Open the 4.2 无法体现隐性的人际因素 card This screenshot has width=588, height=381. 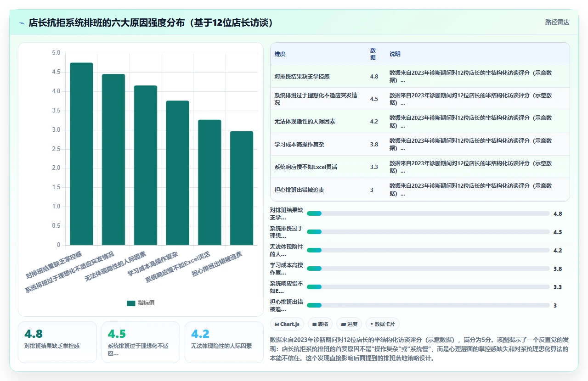click(x=224, y=342)
